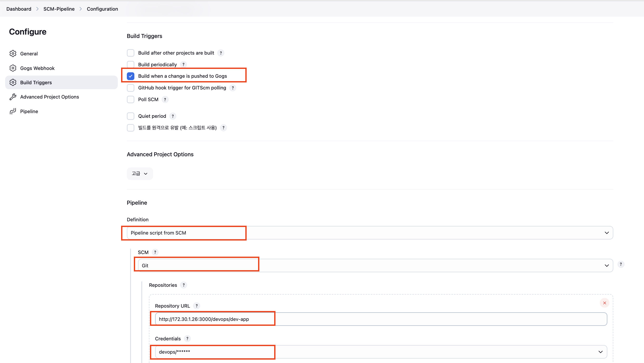Click help icon beside Build periodically
Viewport: 644px width, 363px height.
[x=183, y=64]
